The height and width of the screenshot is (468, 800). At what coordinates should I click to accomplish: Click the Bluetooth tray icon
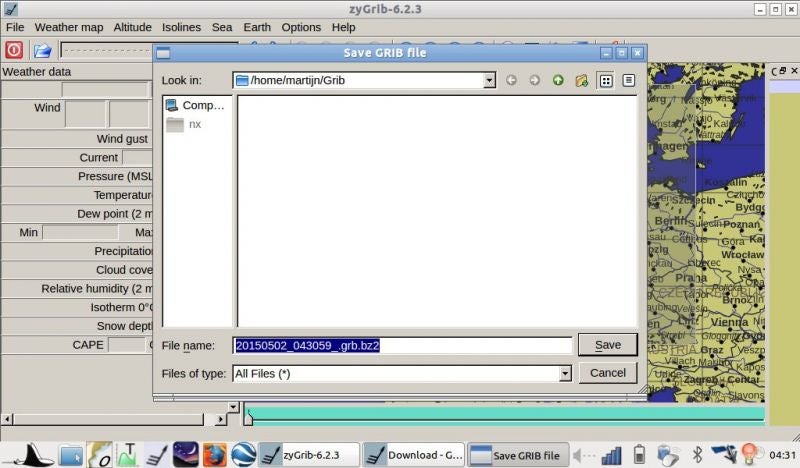[696, 455]
